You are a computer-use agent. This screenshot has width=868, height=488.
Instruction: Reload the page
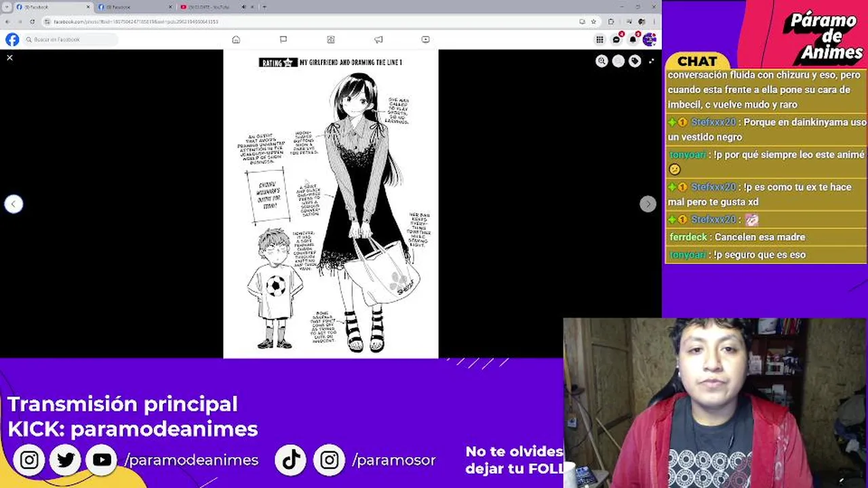click(x=32, y=22)
